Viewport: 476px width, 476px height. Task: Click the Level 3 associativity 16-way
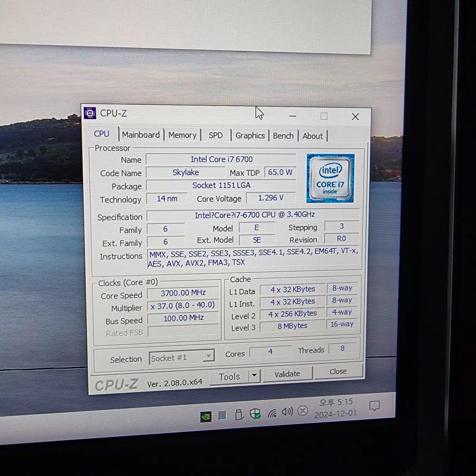[x=342, y=324]
